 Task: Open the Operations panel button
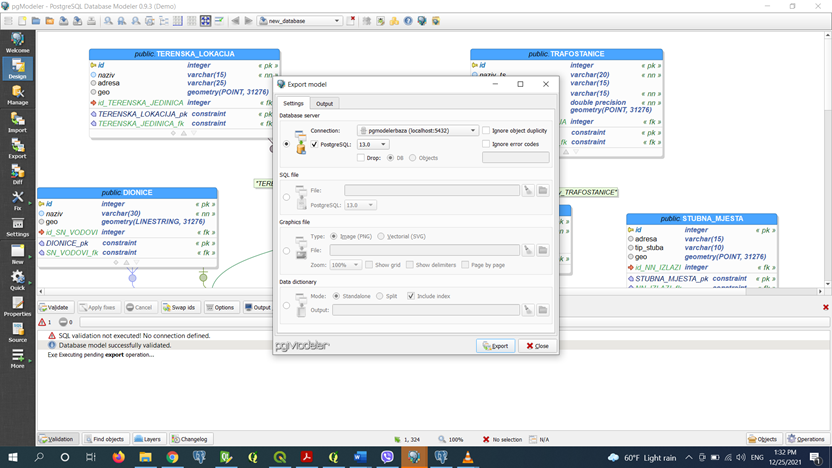(807, 439)
